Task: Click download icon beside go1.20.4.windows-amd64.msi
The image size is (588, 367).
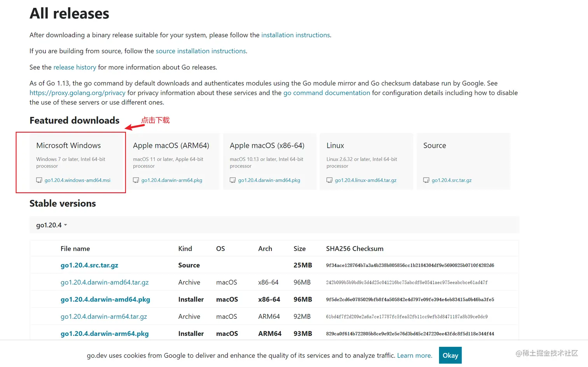Action: (x=39, y=180)
